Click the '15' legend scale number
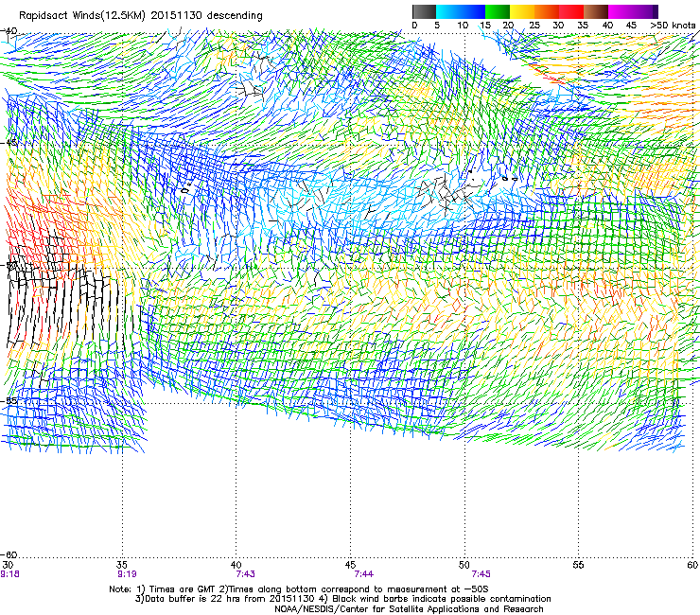Screen dimensions: 700x615 point(485,26)
